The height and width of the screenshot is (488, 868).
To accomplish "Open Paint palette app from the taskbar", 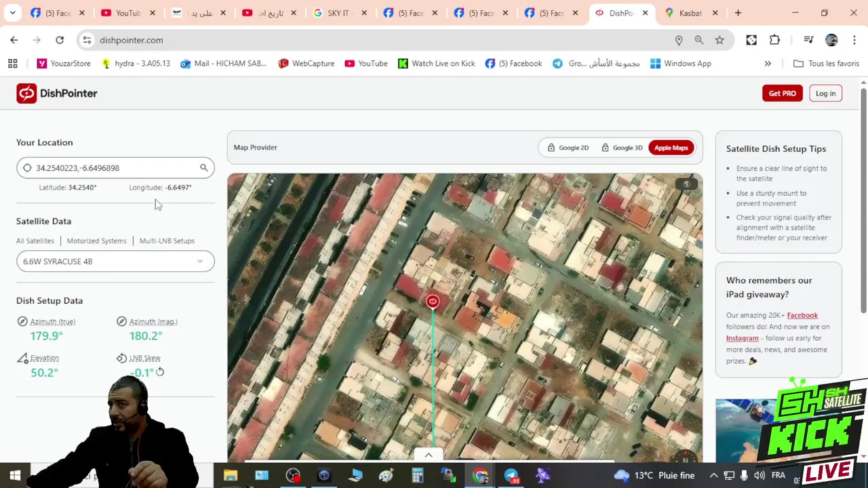I will pyautogui.click(x=386, y=475).
